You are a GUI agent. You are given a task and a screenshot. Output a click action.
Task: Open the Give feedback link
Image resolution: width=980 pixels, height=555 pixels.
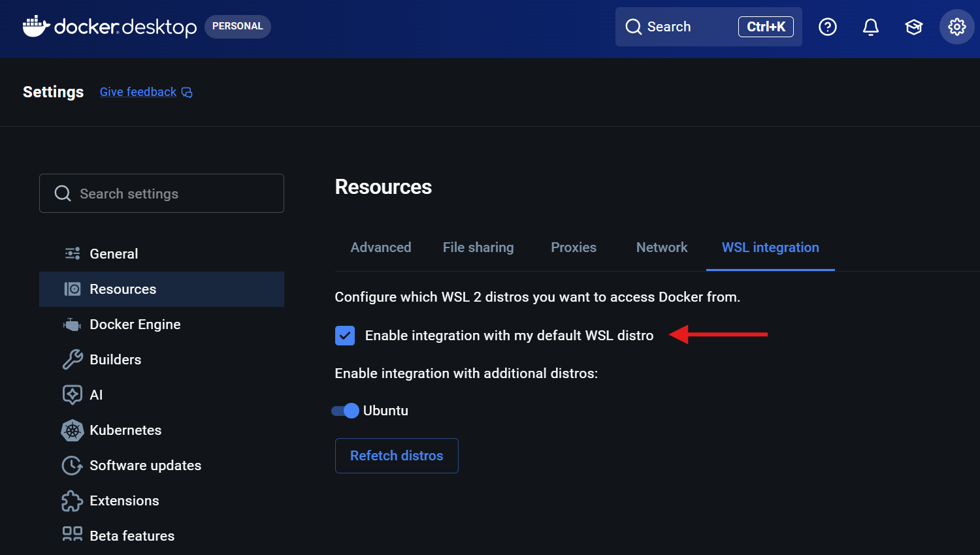click(138, 92)
